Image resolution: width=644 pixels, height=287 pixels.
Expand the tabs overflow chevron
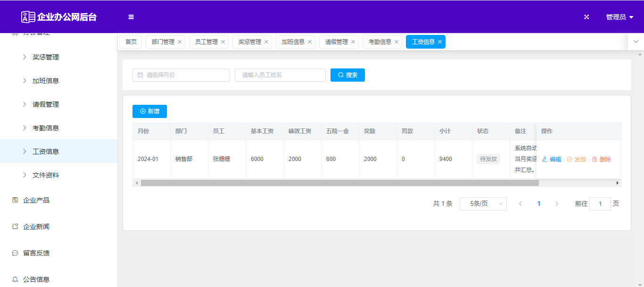(x=636, y=42)
